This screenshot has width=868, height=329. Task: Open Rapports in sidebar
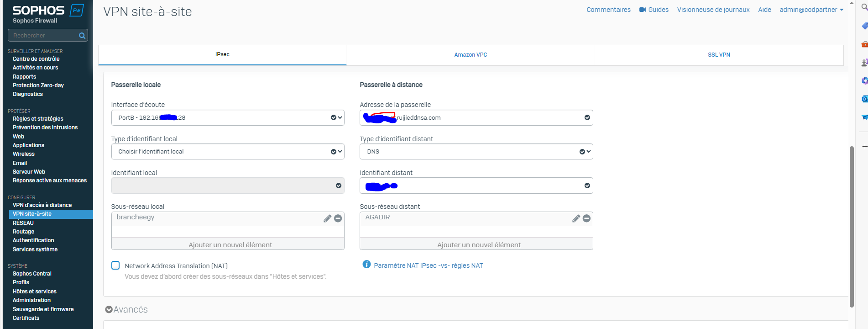tap(24, 77)
